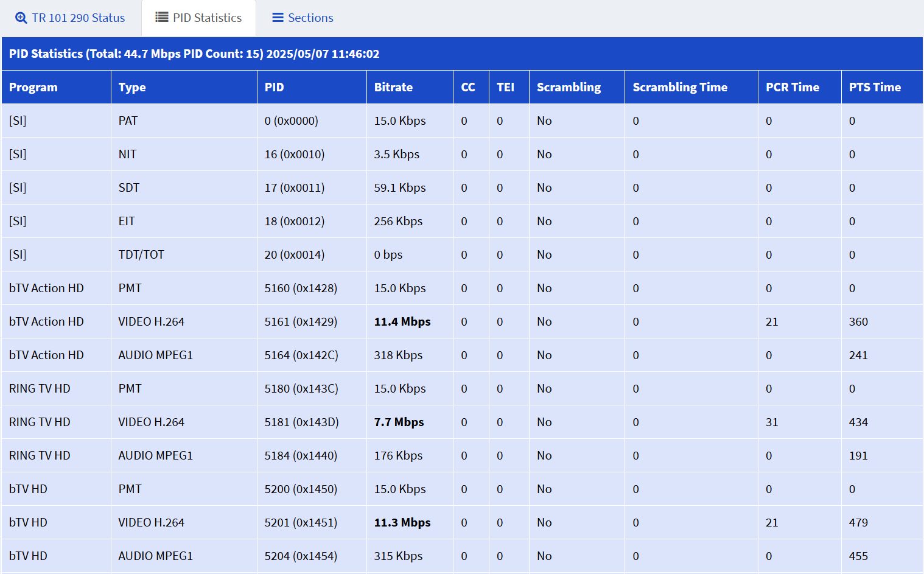The height and width of the screenshot is (574, 924).
Task: Select the bold 7.7 Mbps bitrate
Action: [x=399, y=422]
